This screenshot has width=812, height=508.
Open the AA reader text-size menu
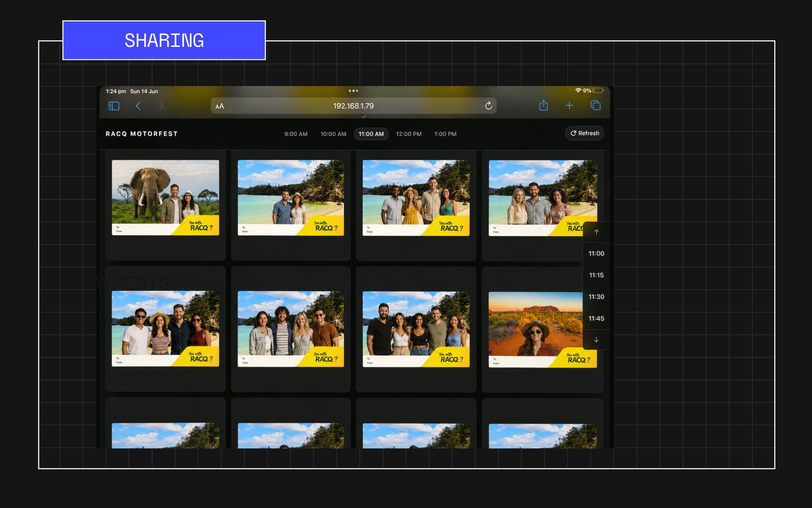tap(219, 106)
